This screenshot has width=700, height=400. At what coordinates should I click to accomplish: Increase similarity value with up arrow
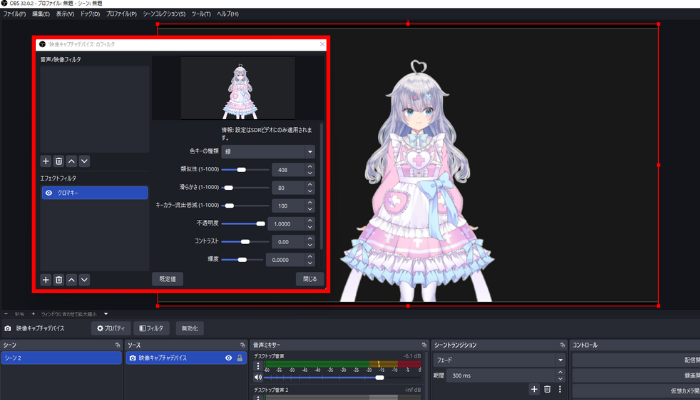tap(310, 167)
